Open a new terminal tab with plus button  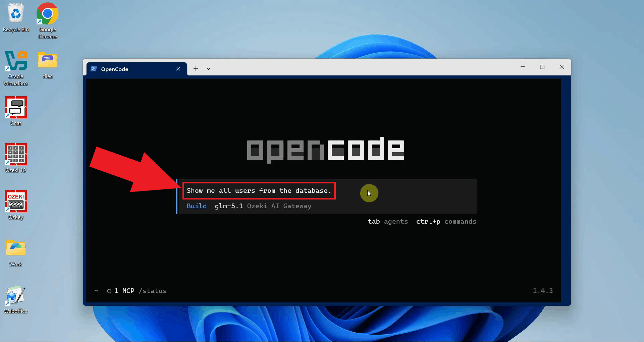(196, 69)
